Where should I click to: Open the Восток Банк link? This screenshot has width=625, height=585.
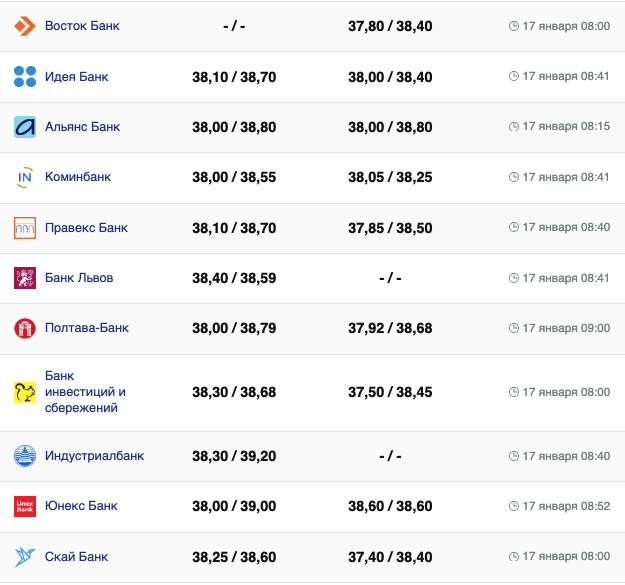(x=82, y=26)
